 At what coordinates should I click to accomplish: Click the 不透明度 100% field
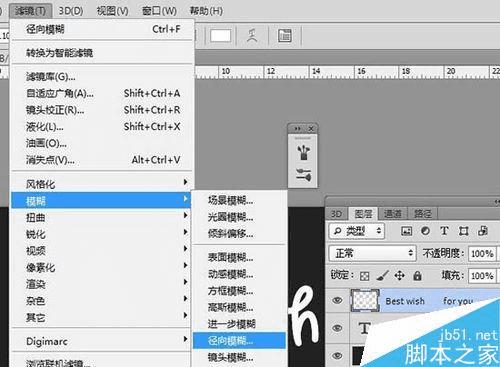(482, 254)
